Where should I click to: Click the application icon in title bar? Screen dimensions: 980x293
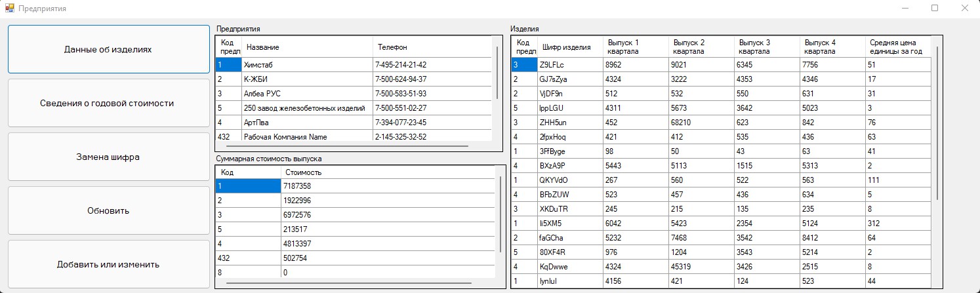9,9
